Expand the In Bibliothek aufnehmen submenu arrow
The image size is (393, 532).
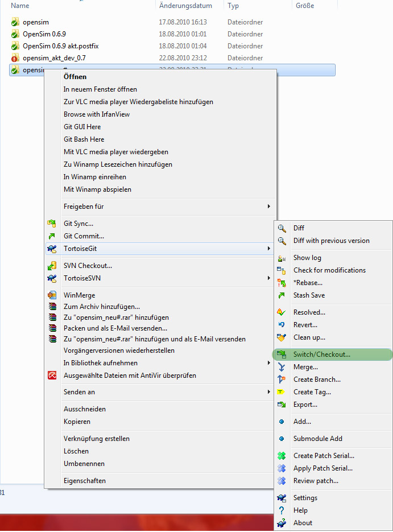(268, 363)
